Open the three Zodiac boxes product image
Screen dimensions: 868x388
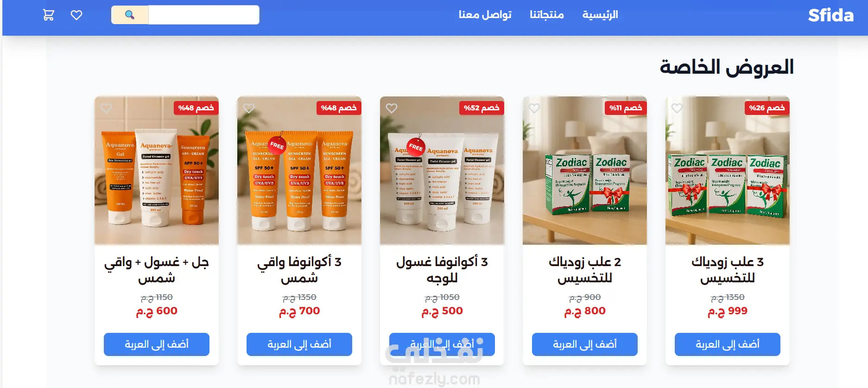(728, 171)
